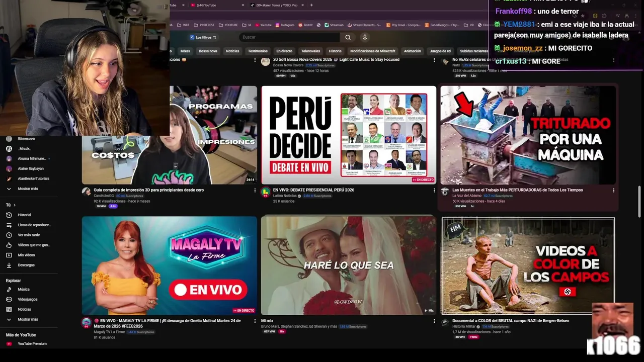
Task: Open a new browser tab with the plus button
Action: pyautogui.click(x=311, y=5)
